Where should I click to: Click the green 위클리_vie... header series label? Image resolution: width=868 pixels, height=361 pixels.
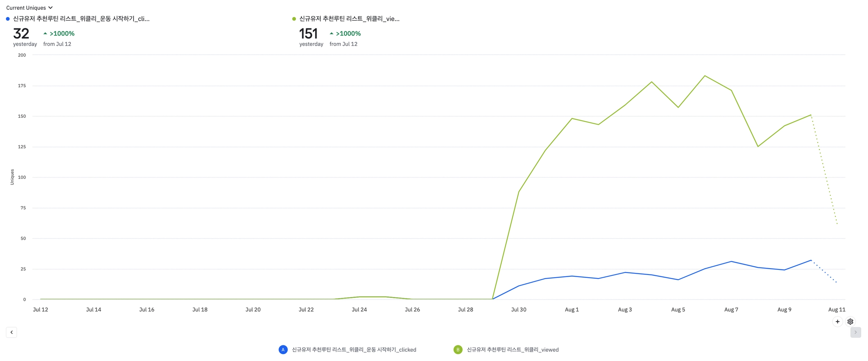click(x=349, y=19)
